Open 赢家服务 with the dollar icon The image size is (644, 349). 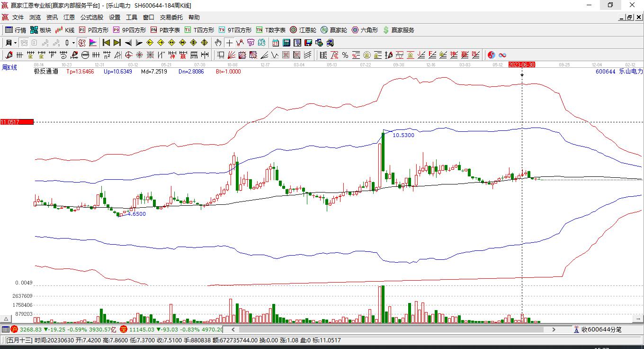pyautogui.click(x=398, y=30)
